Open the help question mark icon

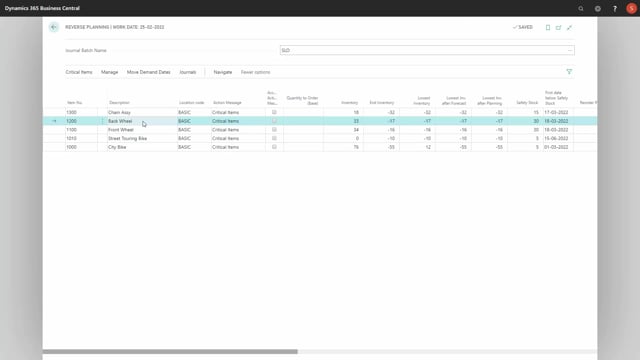click(x=615, y=8)
